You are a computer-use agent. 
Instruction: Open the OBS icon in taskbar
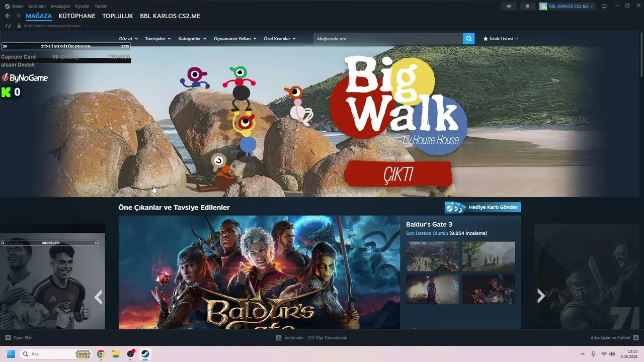pyautogui.click(x=130, y=354)
